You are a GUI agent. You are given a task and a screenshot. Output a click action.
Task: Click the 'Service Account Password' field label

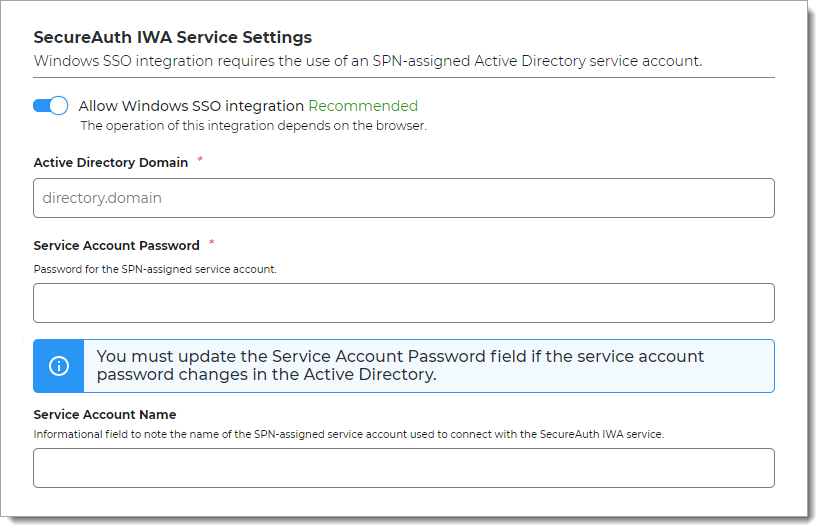click(116, 245)
